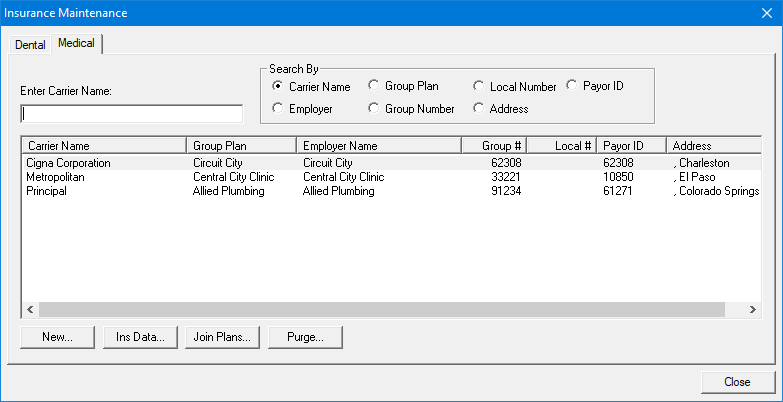Switch to the Dental tab

[x=30, y=44]
